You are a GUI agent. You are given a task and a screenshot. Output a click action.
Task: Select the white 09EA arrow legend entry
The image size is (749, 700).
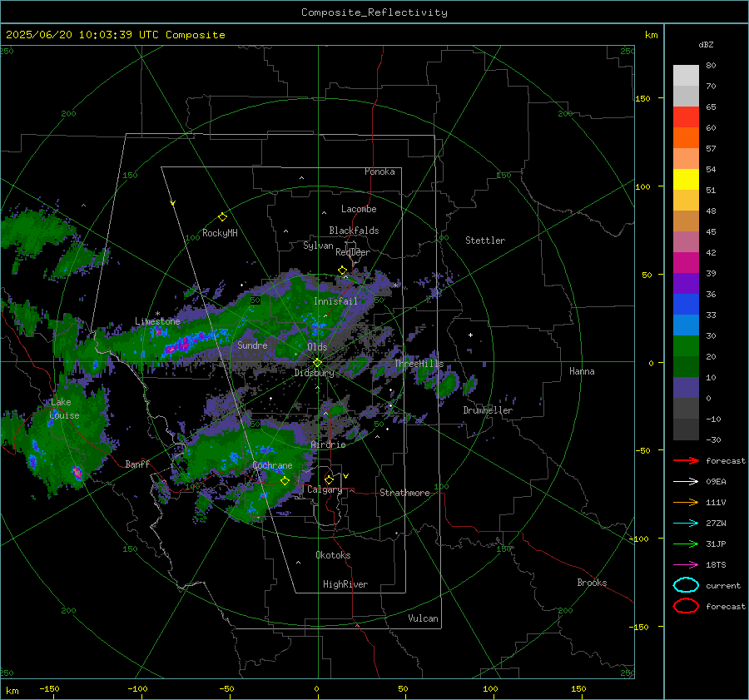[686, 482]
